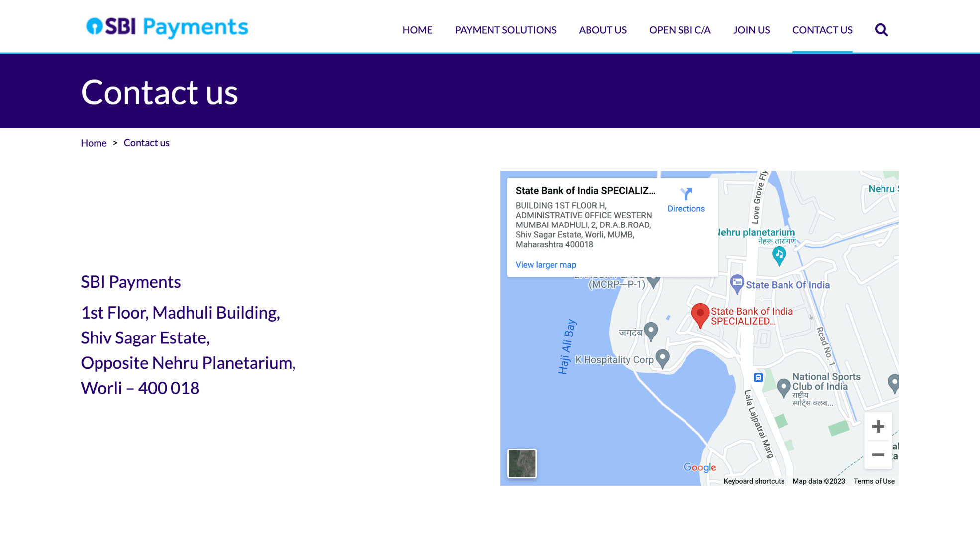Go to About Us page
Viewport: 980px width, 560px height.
coord(602,30)
